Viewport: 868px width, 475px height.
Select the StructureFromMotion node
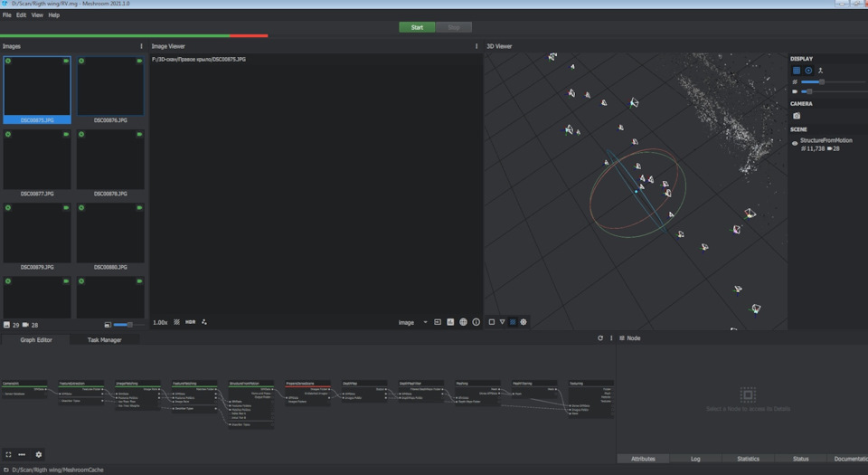[250, 404]
